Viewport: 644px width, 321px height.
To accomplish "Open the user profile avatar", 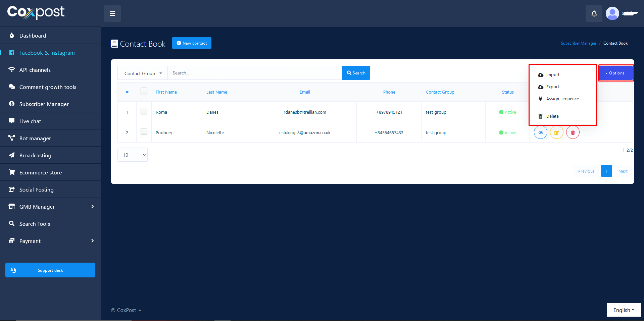I will click(x=612, y=13).
